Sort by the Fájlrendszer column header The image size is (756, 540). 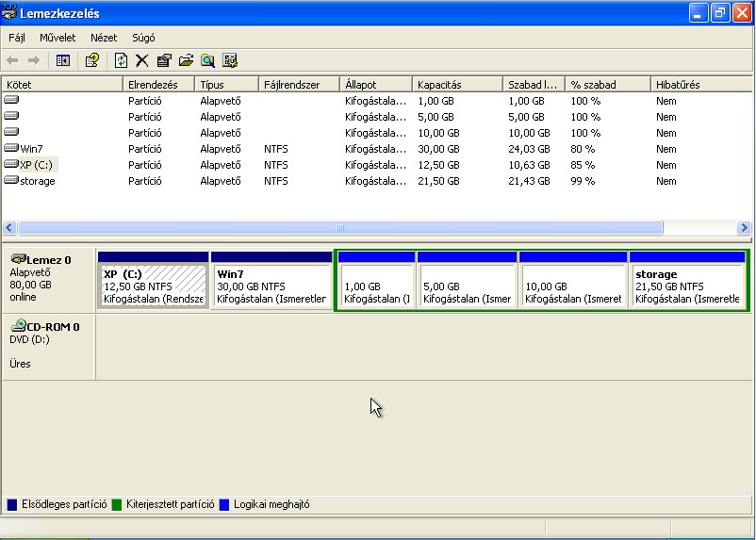[x=299, y=85]
